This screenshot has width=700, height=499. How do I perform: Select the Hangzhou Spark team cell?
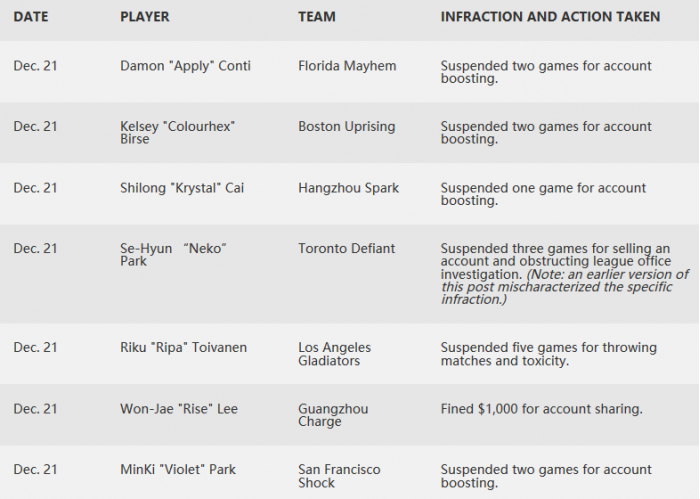(x=348, y=188)
